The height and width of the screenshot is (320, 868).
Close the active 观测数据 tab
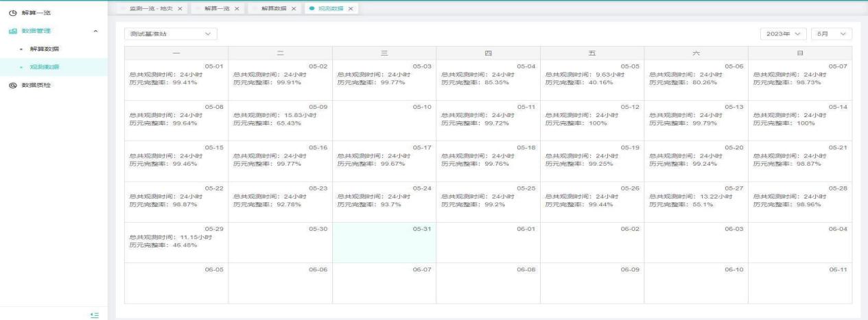tap(351, 8)
